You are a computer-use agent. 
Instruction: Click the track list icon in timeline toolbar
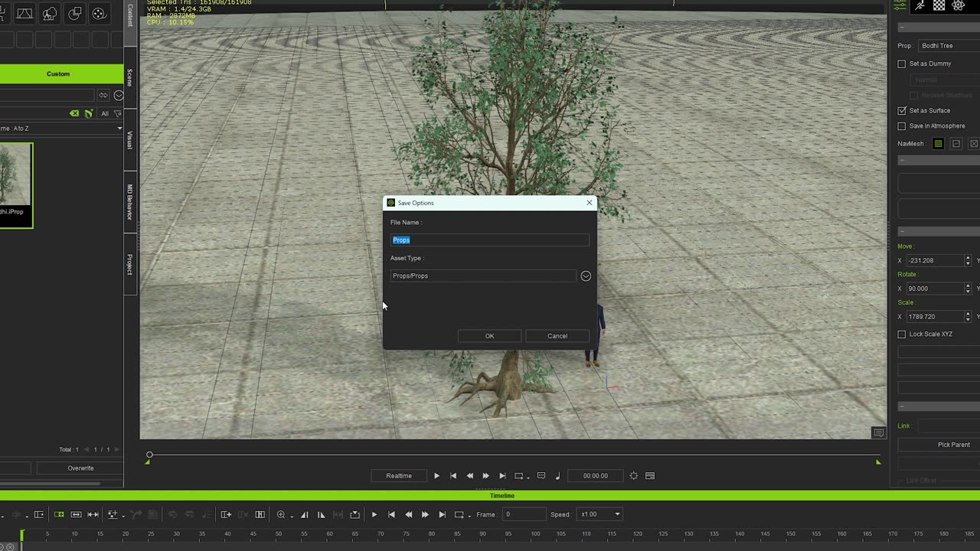(x=39, y=514)
